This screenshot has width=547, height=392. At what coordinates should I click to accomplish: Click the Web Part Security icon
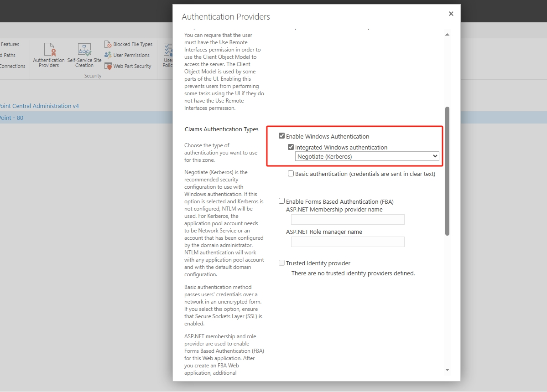pyautogui.click(x=108, y=66)
